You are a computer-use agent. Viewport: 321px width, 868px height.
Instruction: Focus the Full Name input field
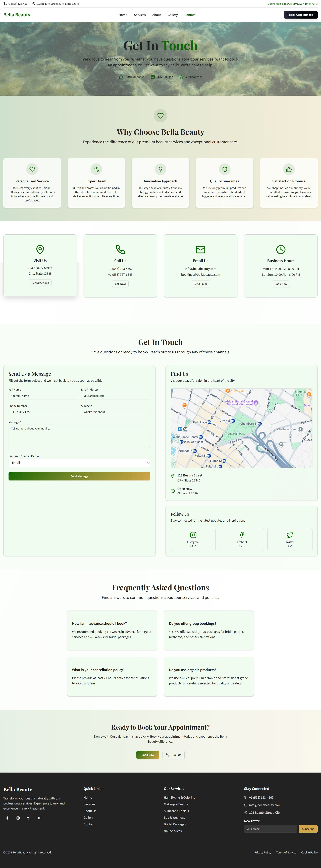coord(43,396)
